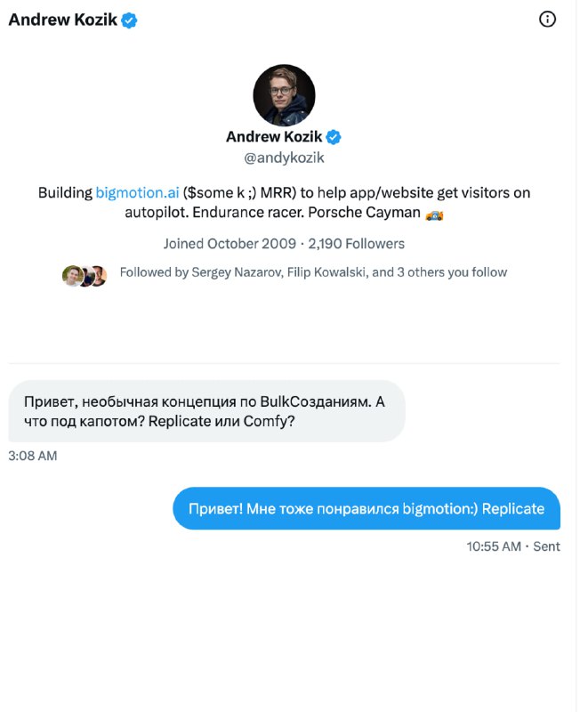Select the received message about BulkСозданиям
This screenshot has width=588, height=712.
(205, 411)
